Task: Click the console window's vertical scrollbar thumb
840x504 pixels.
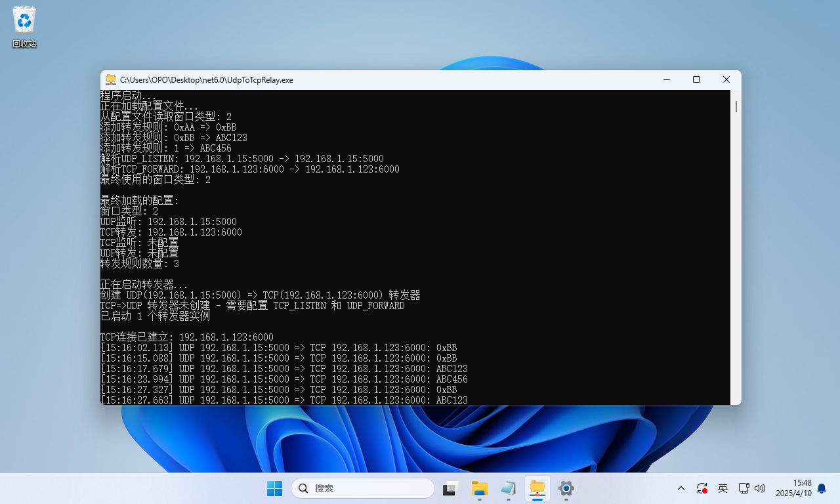Action: (x=736, y=106)
